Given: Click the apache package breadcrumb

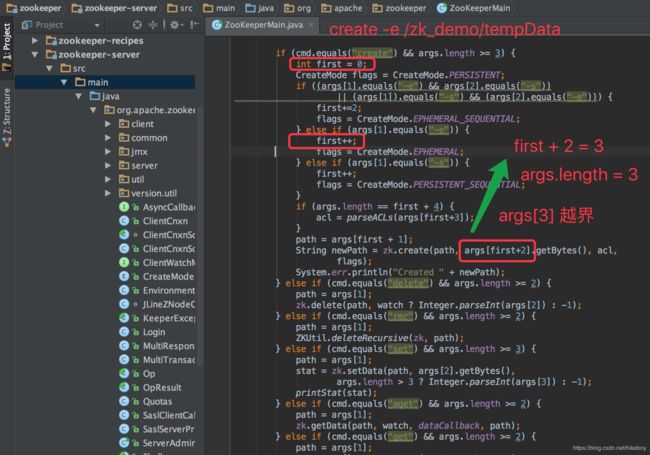Looking at the screenshot, I should click(342, 8).
